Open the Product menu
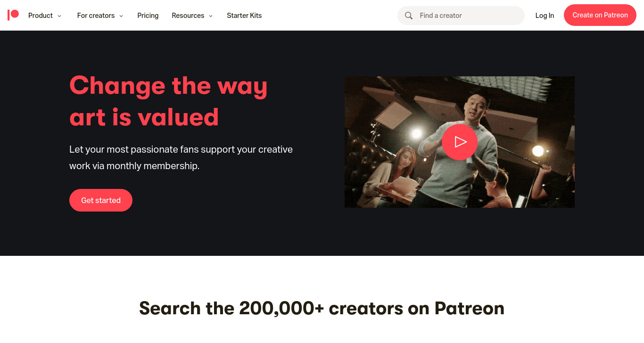The height and width of the screenshot is (343, 644). [41, 16]
